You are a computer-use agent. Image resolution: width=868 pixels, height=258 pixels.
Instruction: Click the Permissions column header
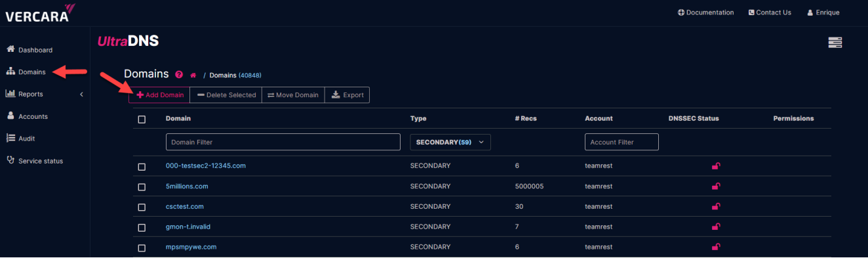[x=793, y=119]
